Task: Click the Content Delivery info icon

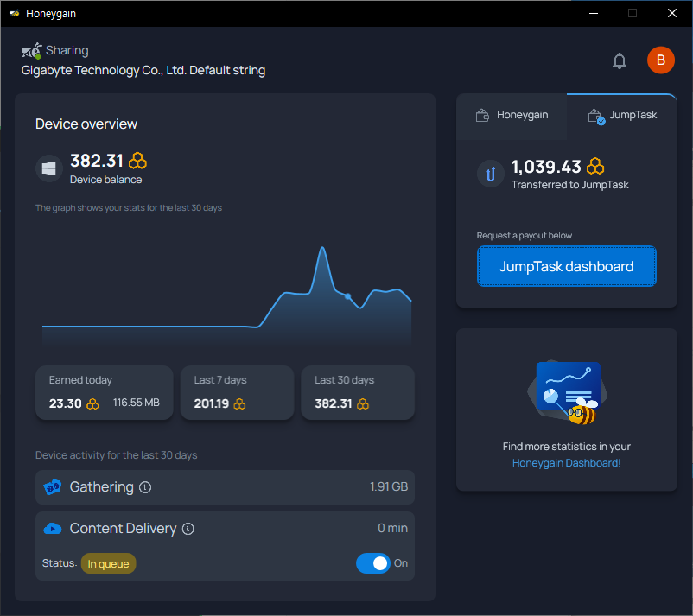Action: [x=188, y=529]
